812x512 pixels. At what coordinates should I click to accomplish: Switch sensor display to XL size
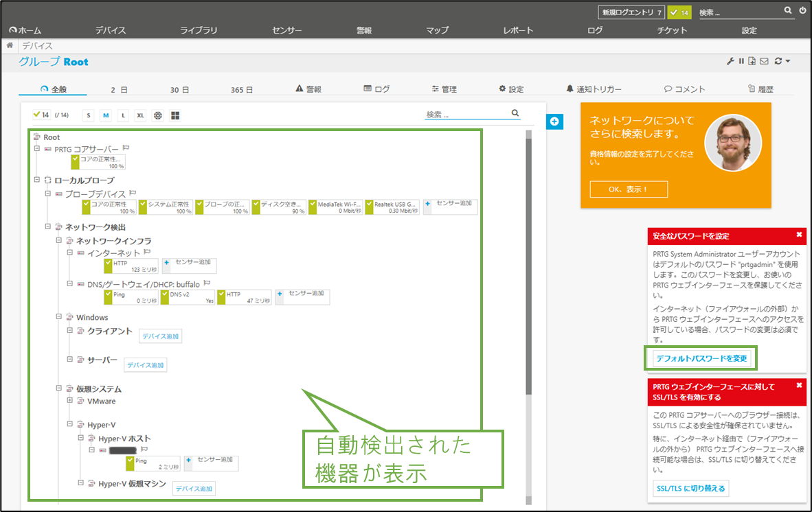(139, 115)
